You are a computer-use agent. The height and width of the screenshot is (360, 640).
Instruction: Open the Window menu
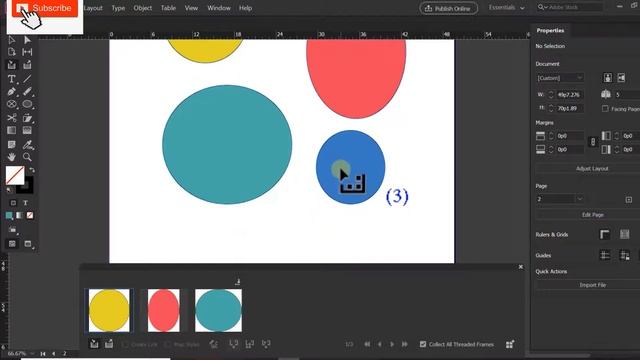click(219, 8)
